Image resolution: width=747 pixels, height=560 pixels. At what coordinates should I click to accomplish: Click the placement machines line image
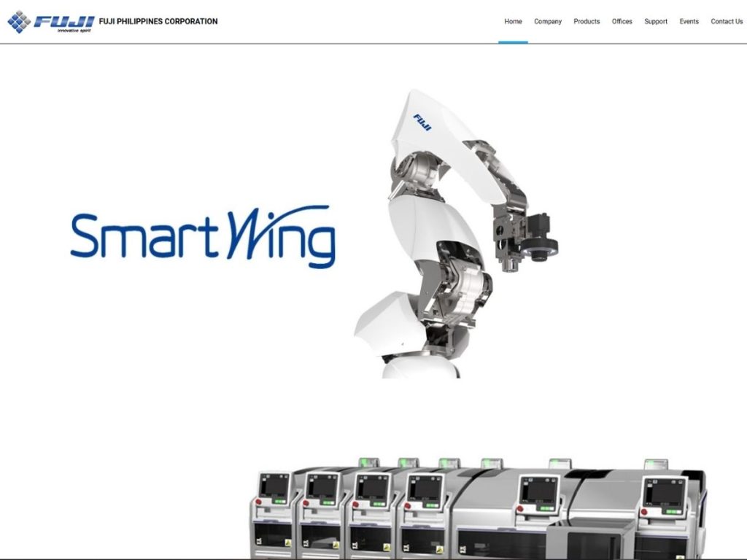[x=477, y=508]
